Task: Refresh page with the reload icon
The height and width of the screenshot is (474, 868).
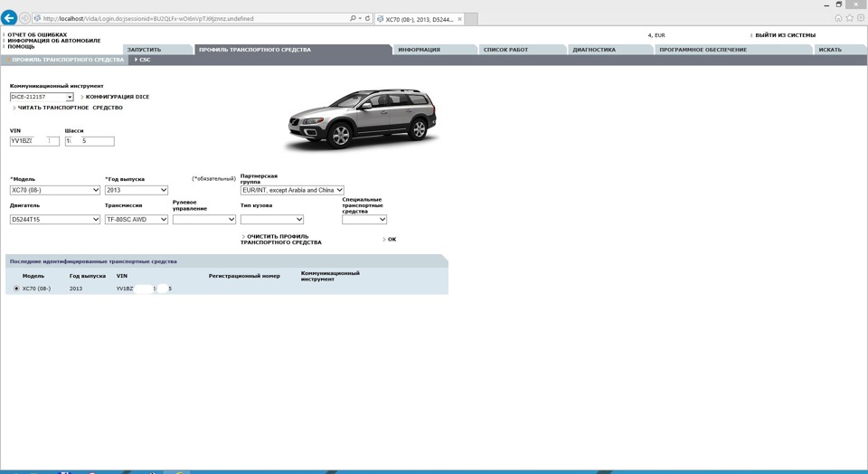Action: coord(367,18)
